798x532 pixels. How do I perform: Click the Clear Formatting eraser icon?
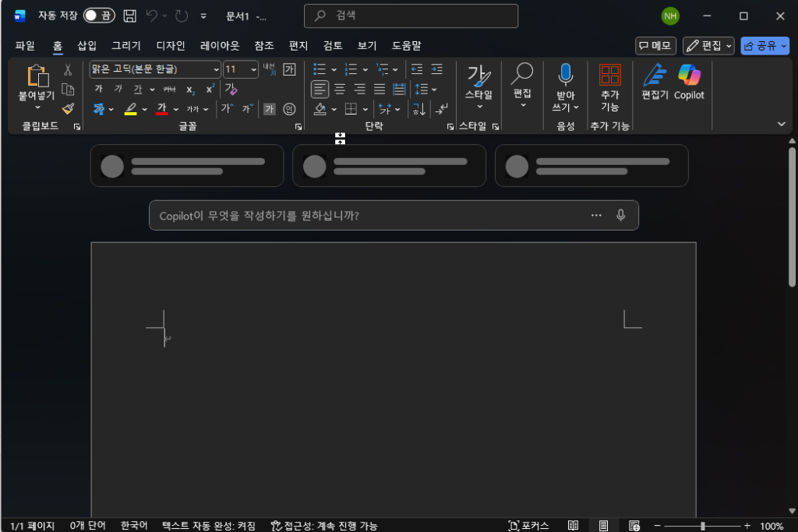pos(231,89)
